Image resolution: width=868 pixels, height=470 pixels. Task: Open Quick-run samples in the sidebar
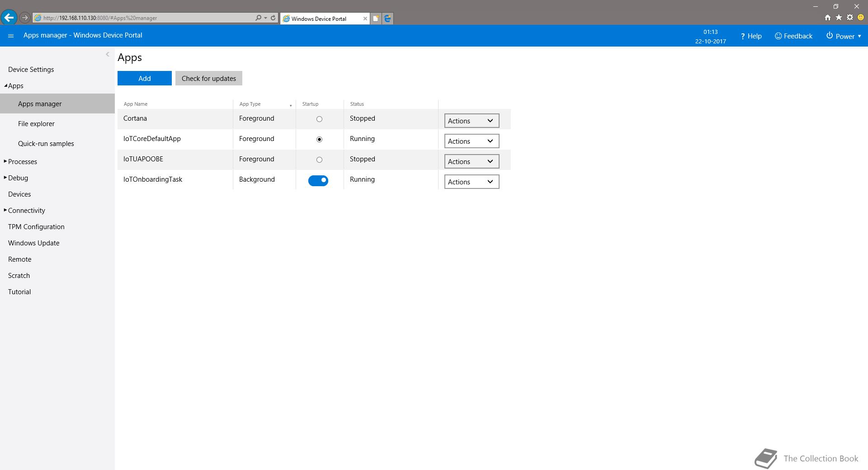point(46,143)
